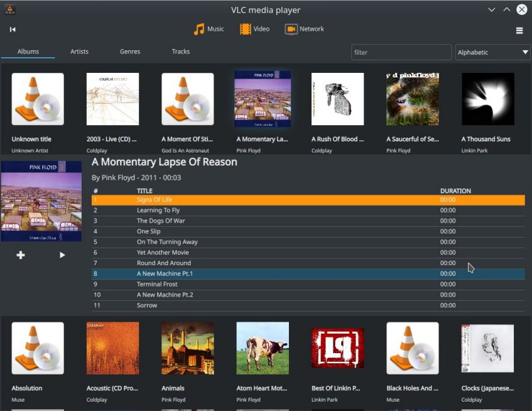Select track 'On The Turning Away'

(308, 242)
